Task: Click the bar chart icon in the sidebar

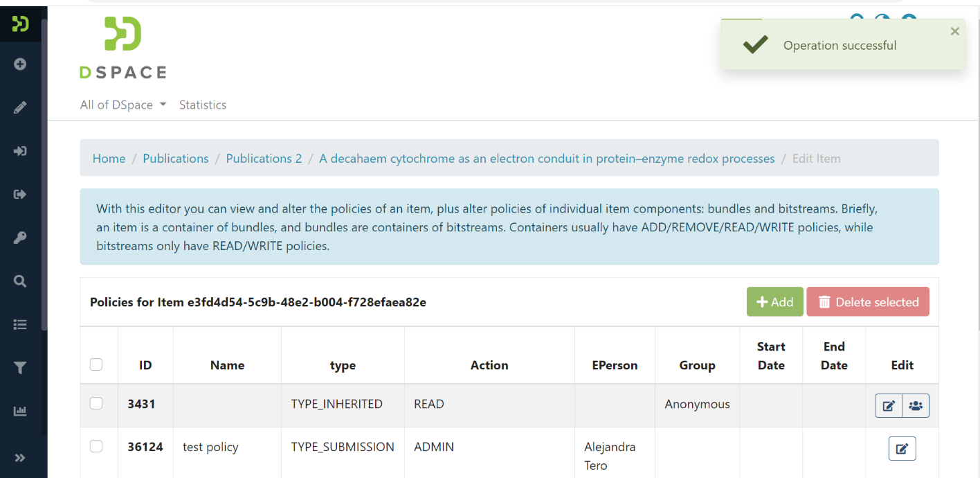Action: 20,411
